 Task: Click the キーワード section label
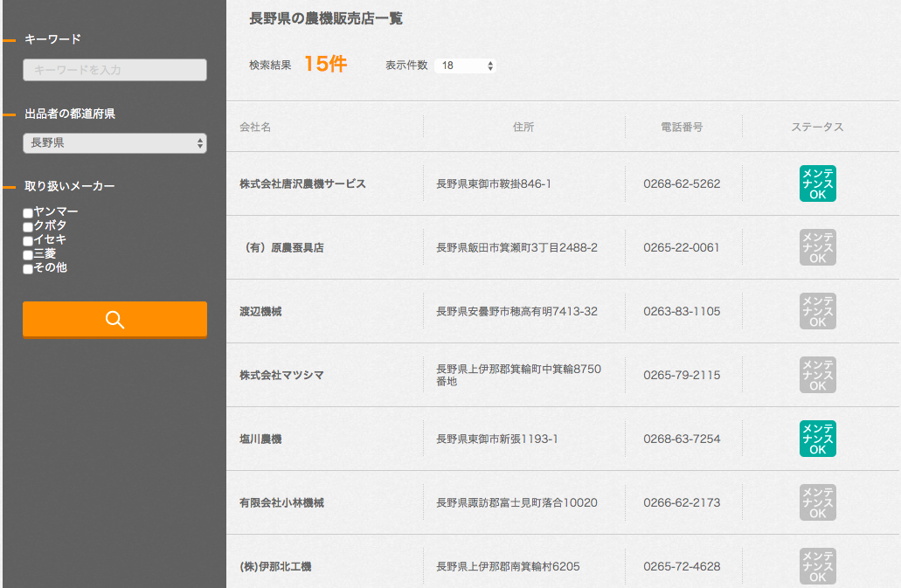52,39
